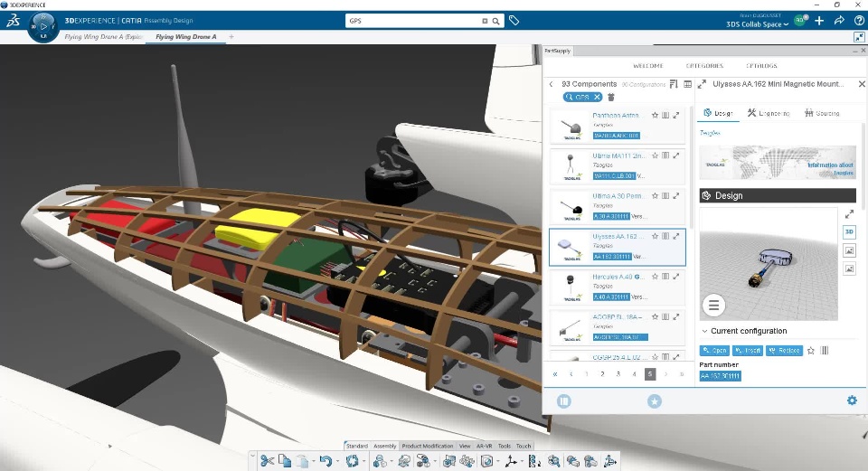Click the Open button for current configuration
The image size is (868, 471).
pos(714,351)
